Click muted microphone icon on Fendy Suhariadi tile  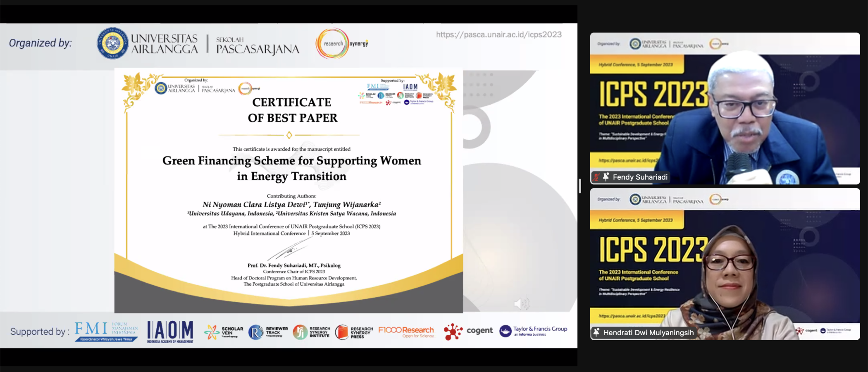click(x=596, y=177)
